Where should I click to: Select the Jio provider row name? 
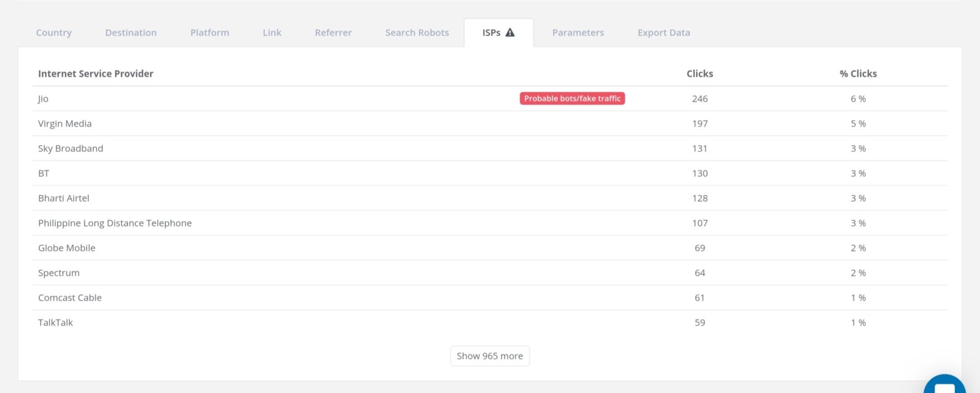click(43, 99)
